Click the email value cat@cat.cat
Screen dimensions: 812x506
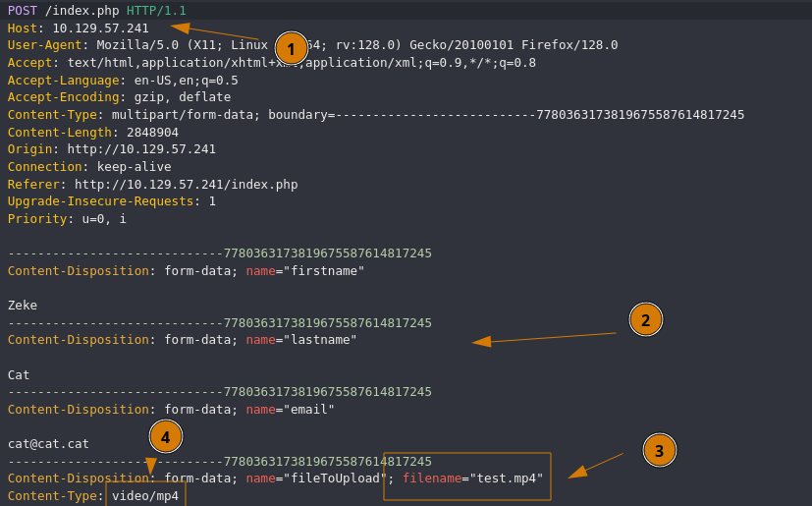click(48, 444)
